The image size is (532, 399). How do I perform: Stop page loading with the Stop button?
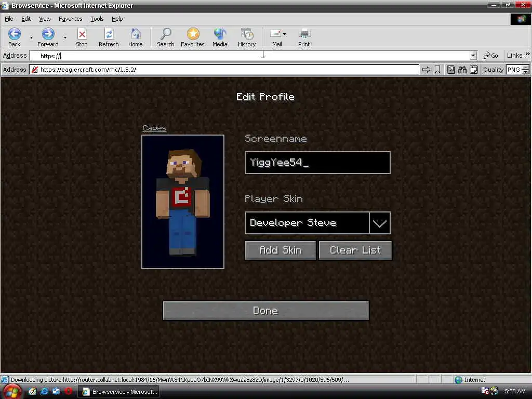pyautogui.click(x=82, y=37)
